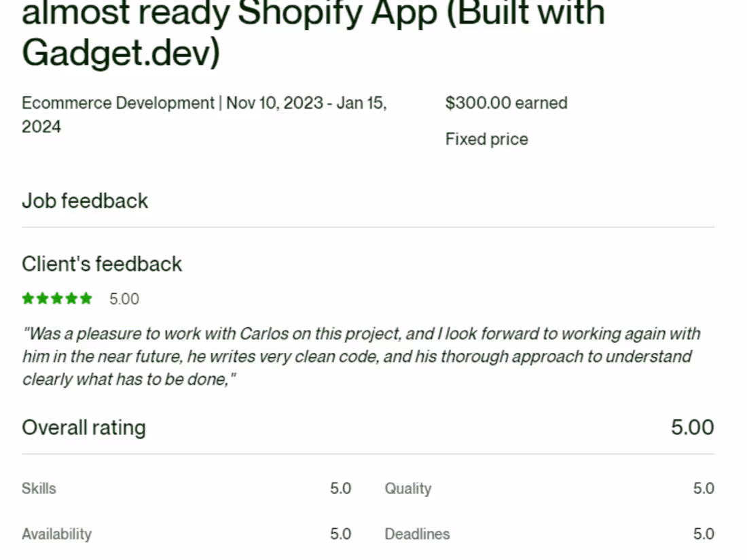The height and width of the screenshot is (560, 747).
Task: Click the Quality rating entry
Action: click(407, 488)
